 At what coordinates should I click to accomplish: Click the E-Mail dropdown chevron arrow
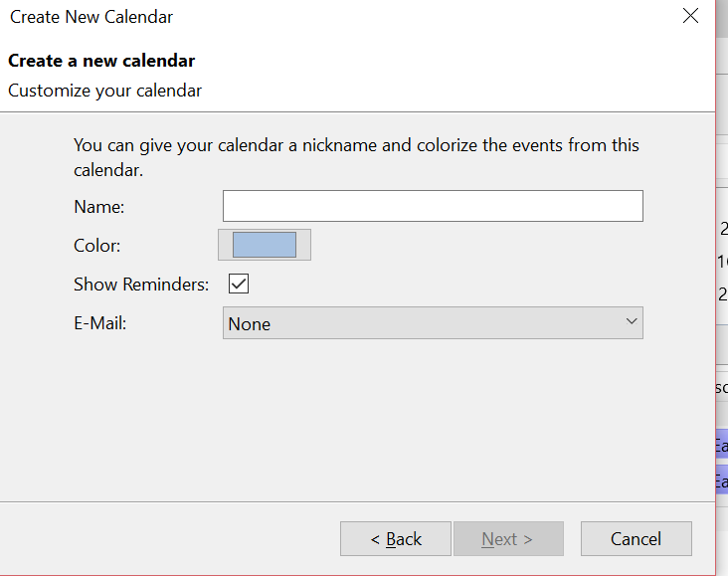(x=631, y=321)
